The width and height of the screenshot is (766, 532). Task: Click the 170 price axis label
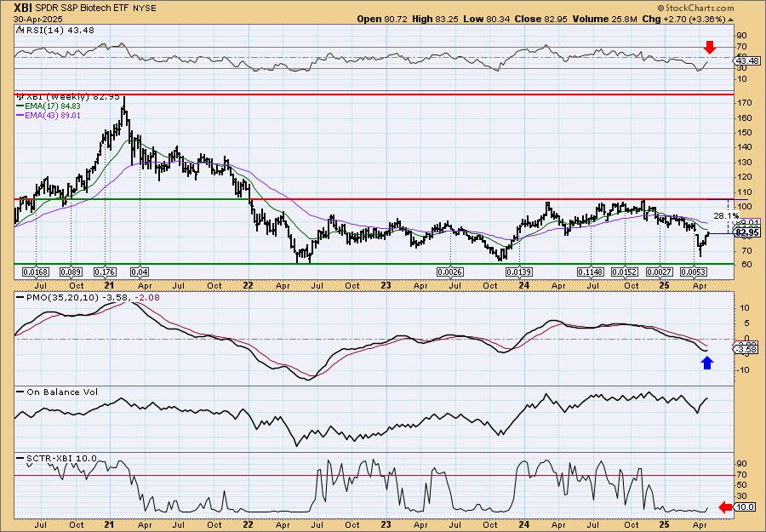click(x=744, y=103)
